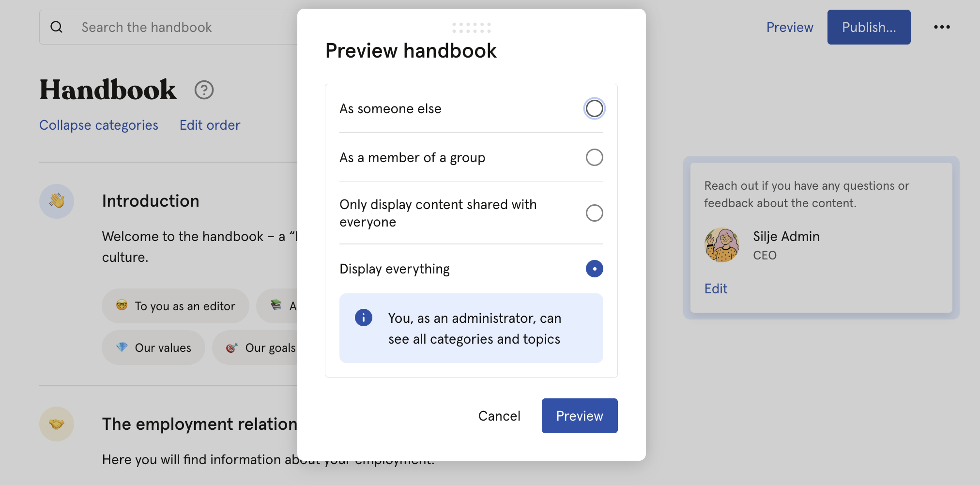Open the 'To you as an editor' topic
Image resolution: width=980 pixels, height=485 pixels.
pos(175,306)
